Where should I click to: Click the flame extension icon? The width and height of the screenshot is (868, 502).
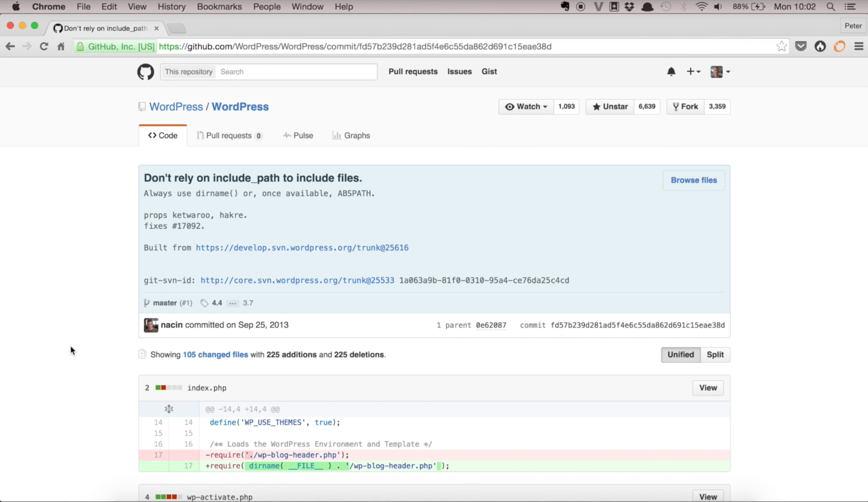pos(820,46)
